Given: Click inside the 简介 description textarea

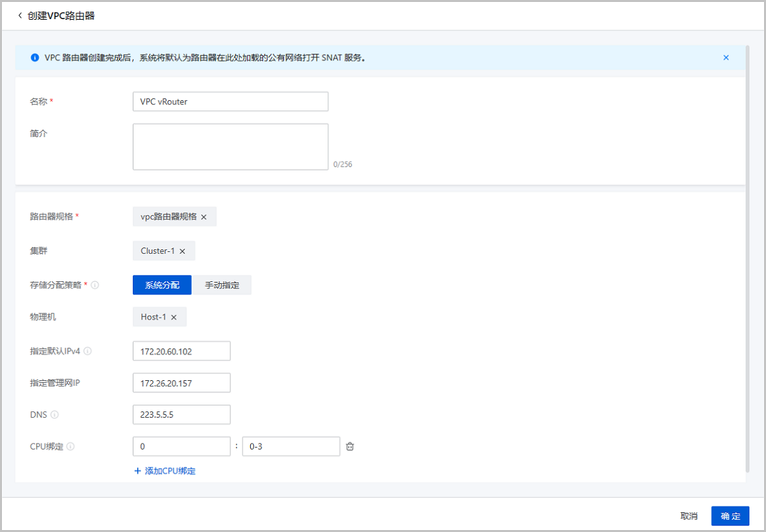Looking at the screenshot, I should pyautogui.click(x=230, y=146).
